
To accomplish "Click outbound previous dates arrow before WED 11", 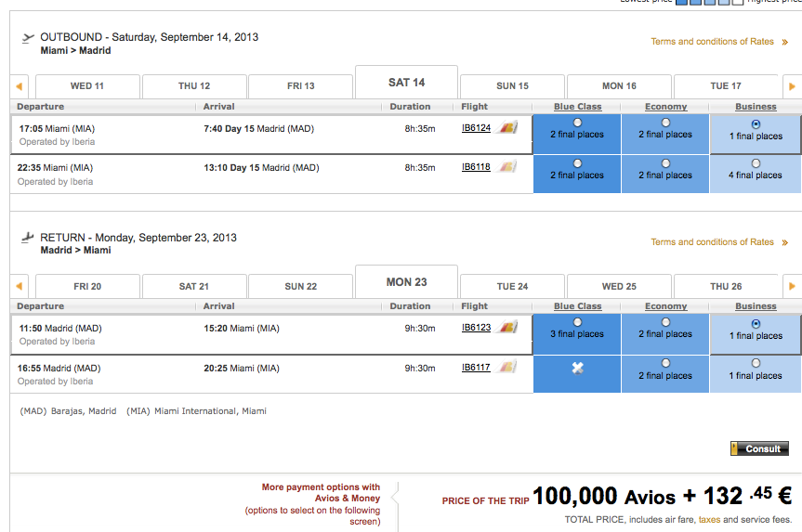I will pyautogui.click(x=20, y=86).
